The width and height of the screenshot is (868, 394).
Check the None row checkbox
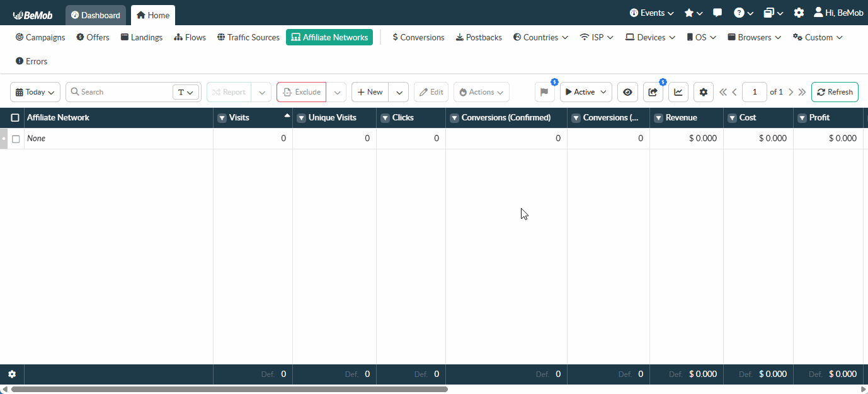tap(16, 139)
